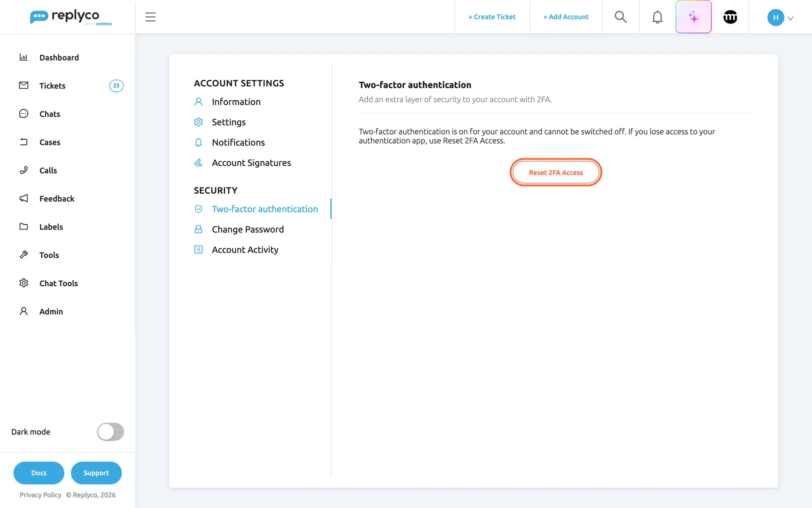Image resolution: width=812 pixels, height=508 pixels.
Task: Open the Information settings page
Action: (x=236, y=102)
